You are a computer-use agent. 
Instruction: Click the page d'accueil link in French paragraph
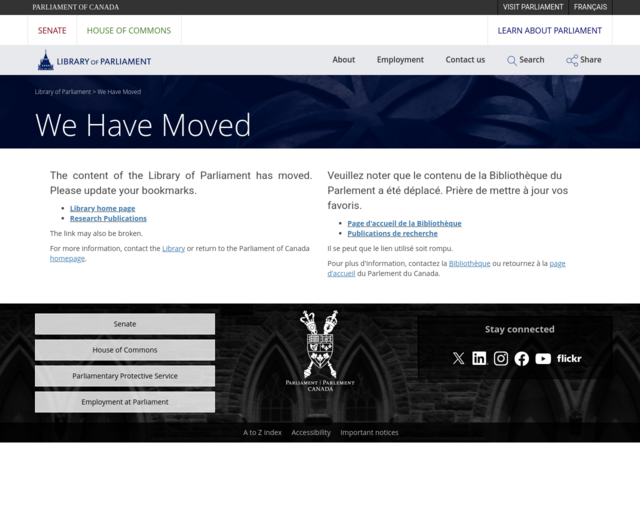click(x=557, y=263)
